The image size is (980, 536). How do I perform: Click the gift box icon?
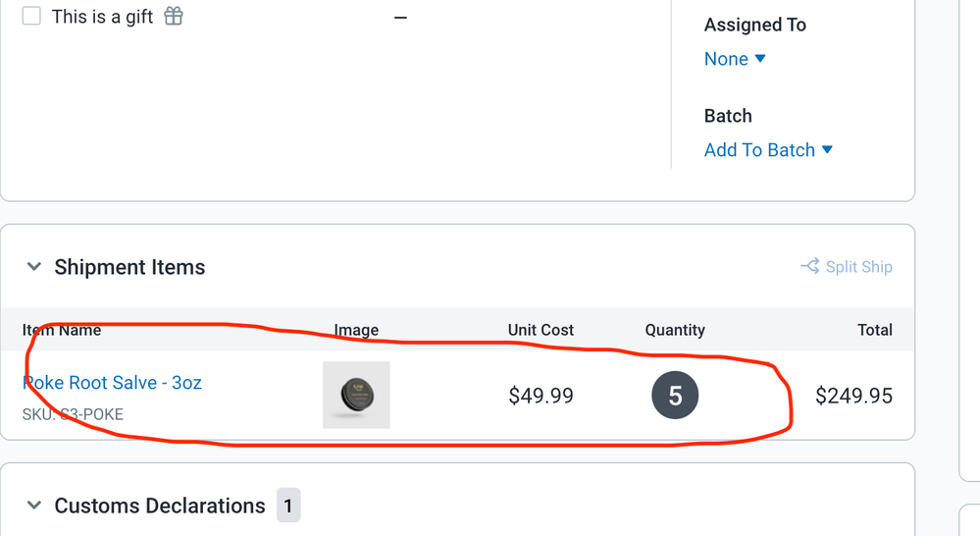(174, 16)
